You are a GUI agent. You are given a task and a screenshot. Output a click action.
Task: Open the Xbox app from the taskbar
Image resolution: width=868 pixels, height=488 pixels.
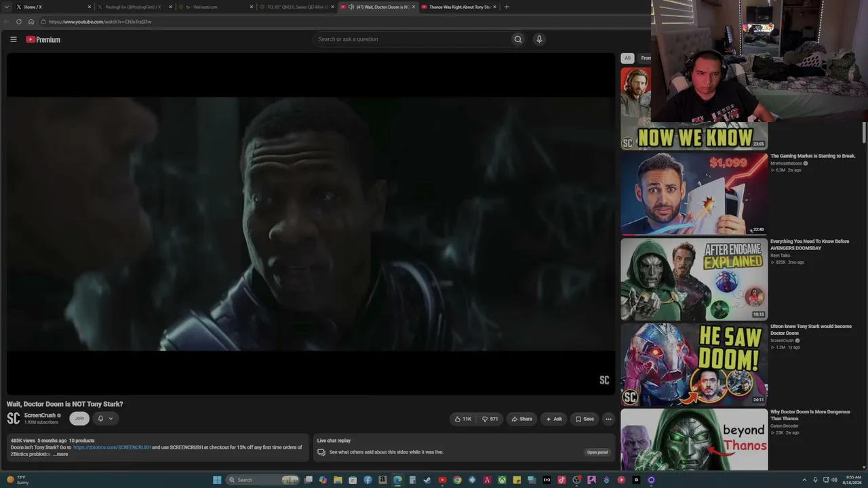point(502,480)
